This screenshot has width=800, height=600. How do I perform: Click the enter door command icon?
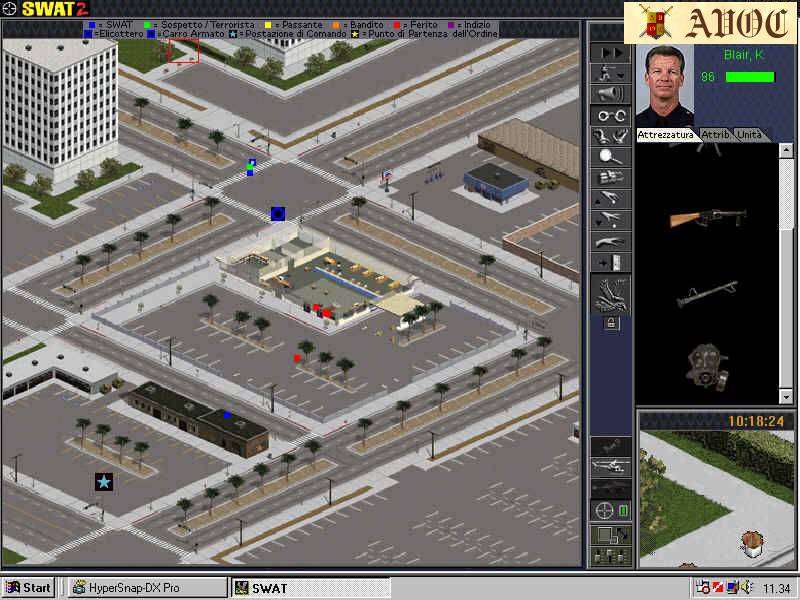(x=610, y=262)
